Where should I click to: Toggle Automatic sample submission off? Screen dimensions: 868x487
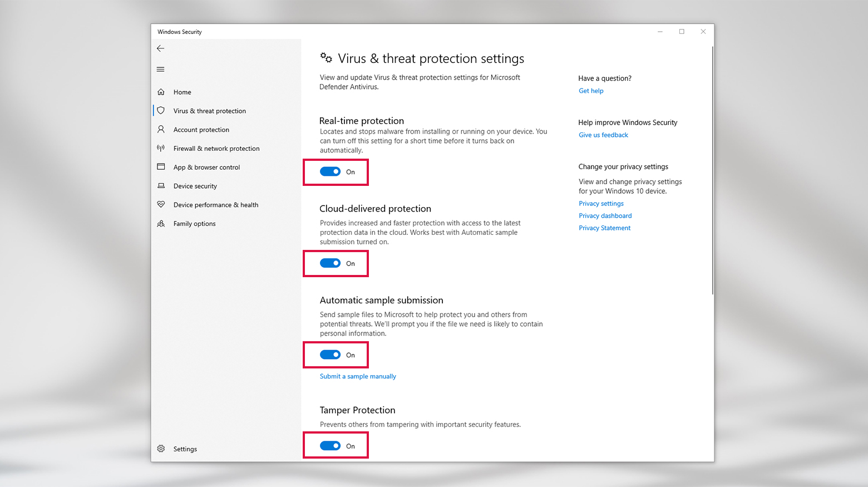click(x=332, y=355)
